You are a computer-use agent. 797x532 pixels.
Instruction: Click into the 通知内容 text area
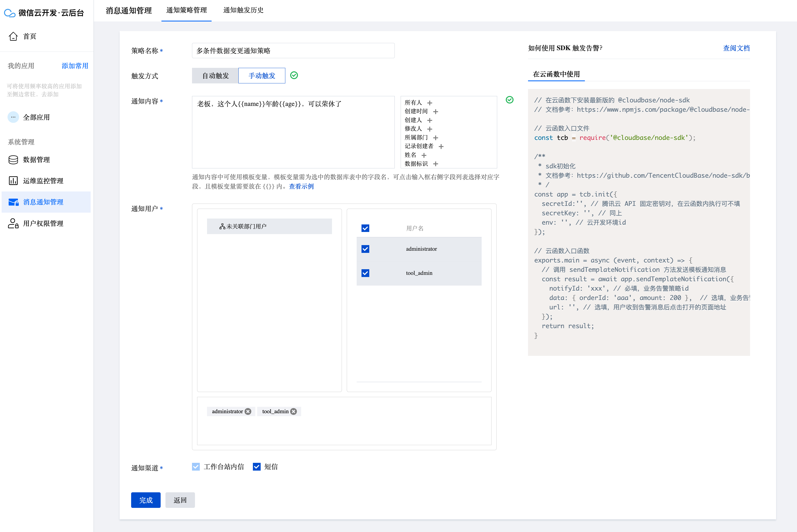click(293, 132)
